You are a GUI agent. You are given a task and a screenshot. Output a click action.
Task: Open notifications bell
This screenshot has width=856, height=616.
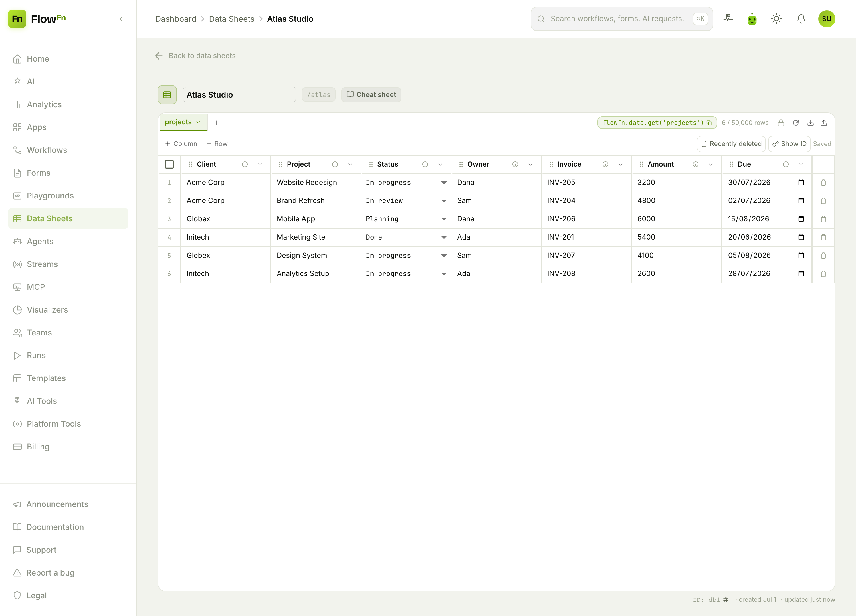(801, 19)
